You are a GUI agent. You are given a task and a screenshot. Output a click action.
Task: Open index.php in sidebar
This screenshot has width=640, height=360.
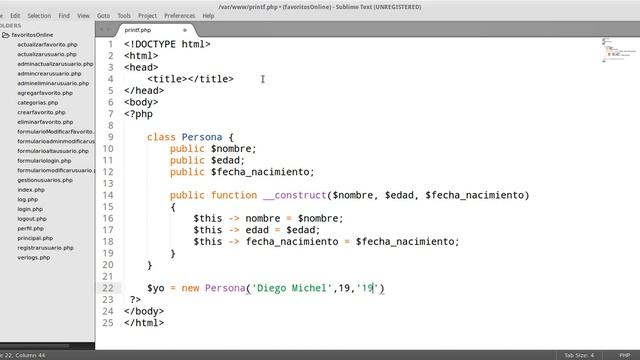31,190
